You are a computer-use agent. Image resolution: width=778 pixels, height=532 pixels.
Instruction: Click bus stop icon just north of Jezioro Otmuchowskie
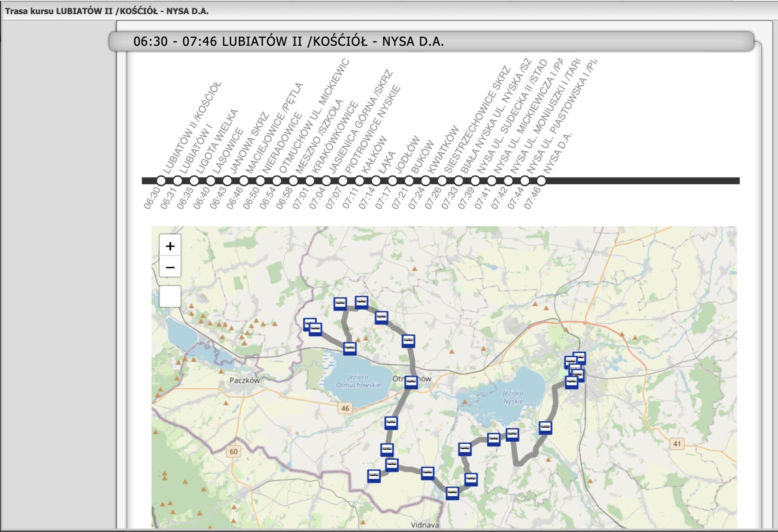(350, 348)
